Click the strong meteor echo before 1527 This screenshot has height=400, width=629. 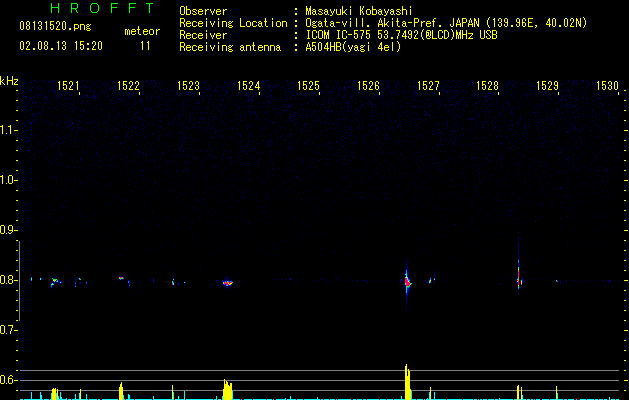407,282
